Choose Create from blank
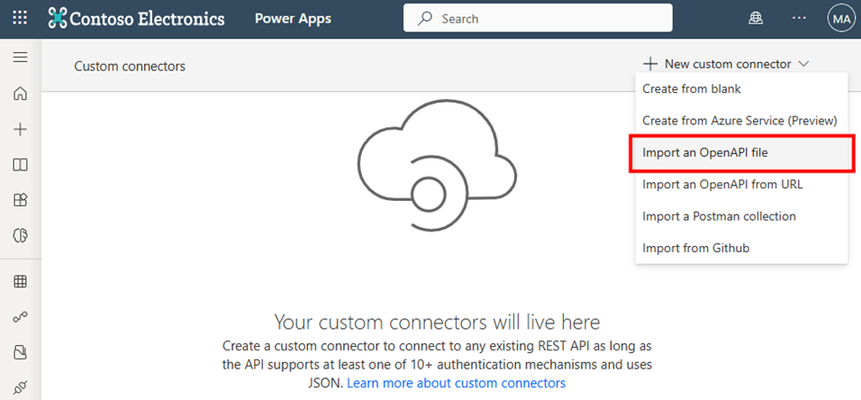The width and height of the screenshot is (861, 400). coord(741,88)
